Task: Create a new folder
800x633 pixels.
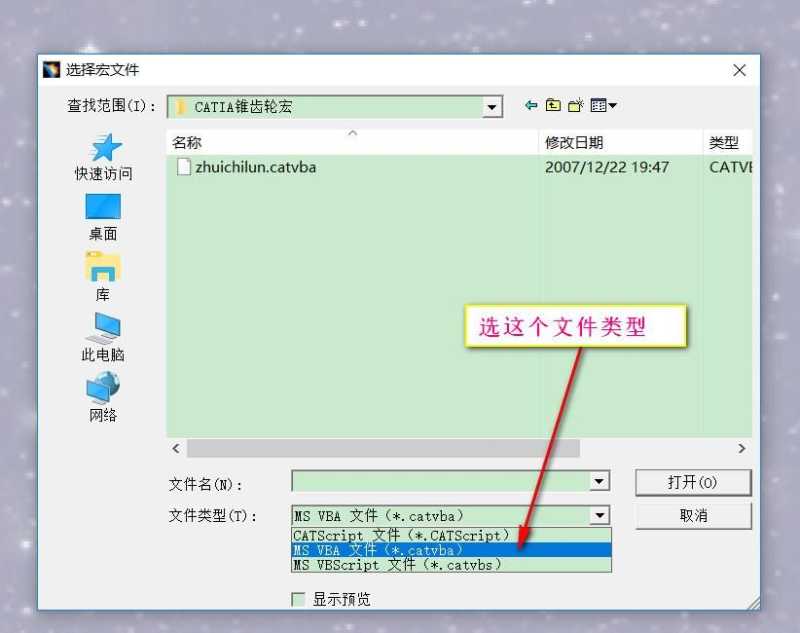Action: pyautogui.click(x=575, y=105)
